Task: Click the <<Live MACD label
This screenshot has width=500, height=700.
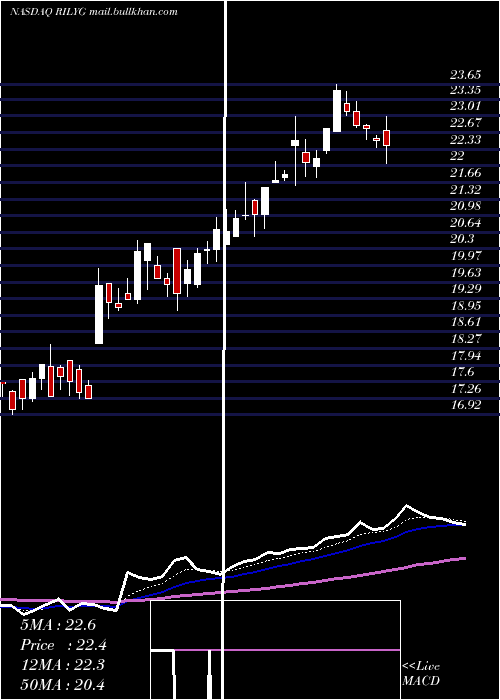Action: (x=421, y=673)
